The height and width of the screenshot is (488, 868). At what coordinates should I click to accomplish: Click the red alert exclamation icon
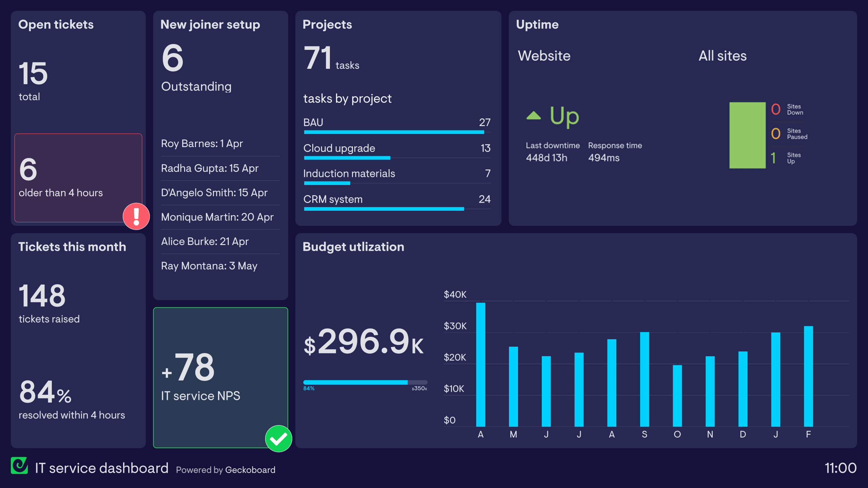pyautogui.click(x=135, y=218)
